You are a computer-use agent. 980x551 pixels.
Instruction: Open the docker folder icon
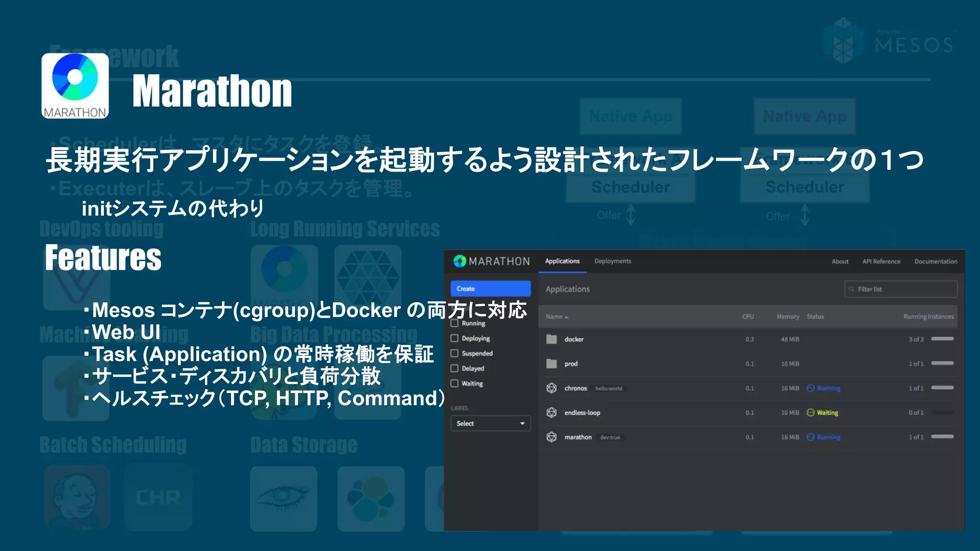(x=552, y=339)
